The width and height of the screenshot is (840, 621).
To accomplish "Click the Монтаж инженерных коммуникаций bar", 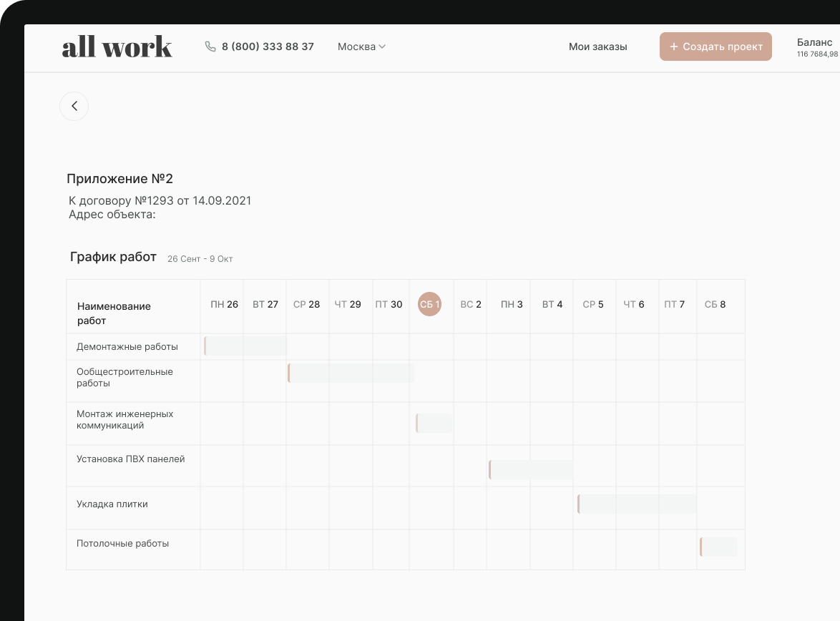I will 434,423.
